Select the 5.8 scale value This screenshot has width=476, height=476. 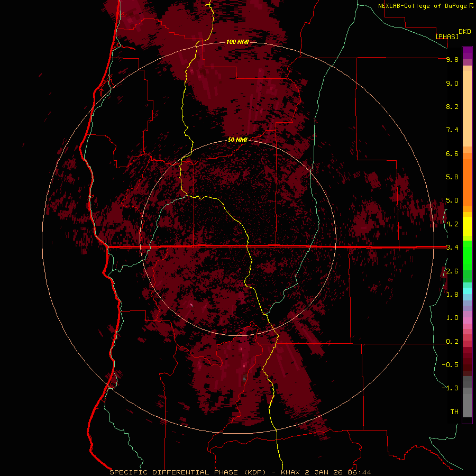coord(452,177)
